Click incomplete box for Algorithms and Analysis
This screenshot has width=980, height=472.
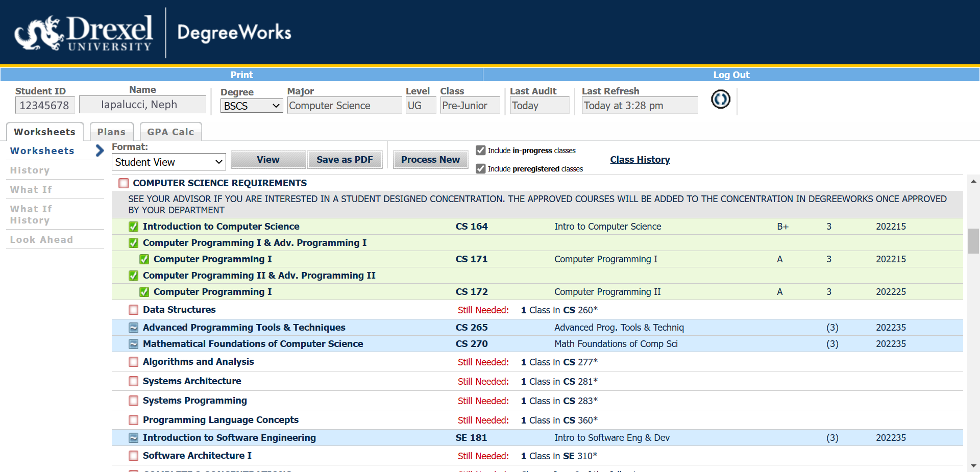(x=134, y=362)
